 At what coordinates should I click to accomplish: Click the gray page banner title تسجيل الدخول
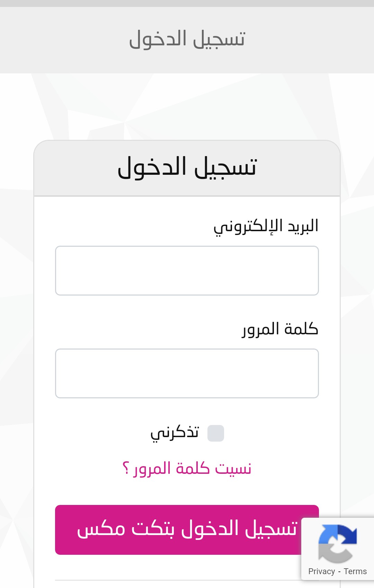(x=187, y=39)
